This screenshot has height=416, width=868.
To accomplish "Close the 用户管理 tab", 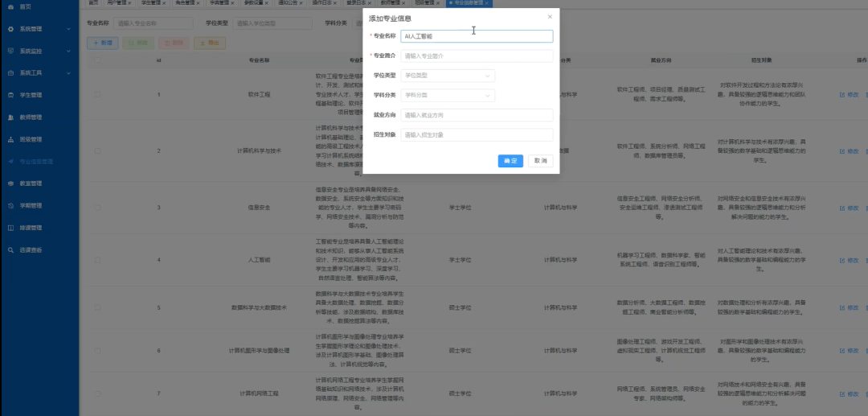I will [129, 2].
